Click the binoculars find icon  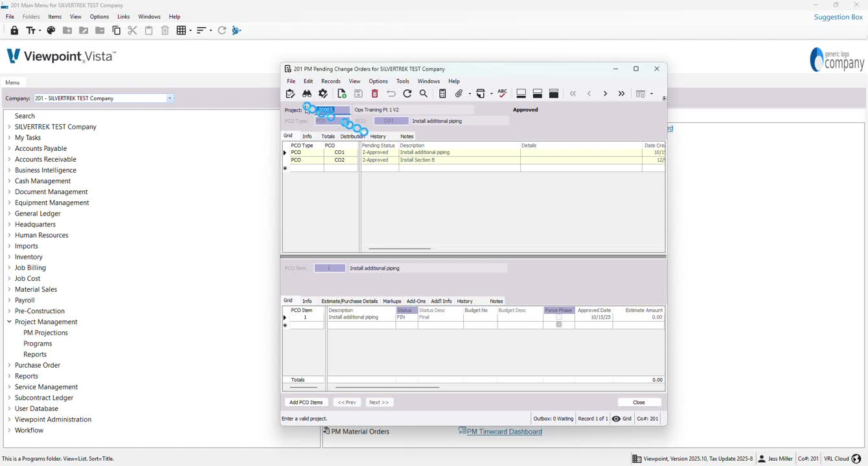pos(307,94)
